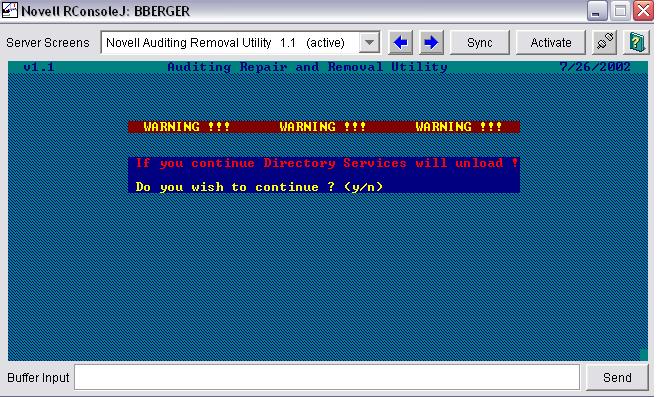This screenshot has height=397, width=667.
Task: Click the Send button
Action: pyautogui.click(x=617, y=377)
